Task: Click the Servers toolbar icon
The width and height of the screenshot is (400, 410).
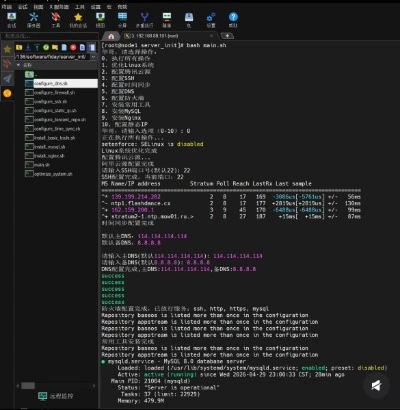Action: pyautogui.click(x=34, y=19)
